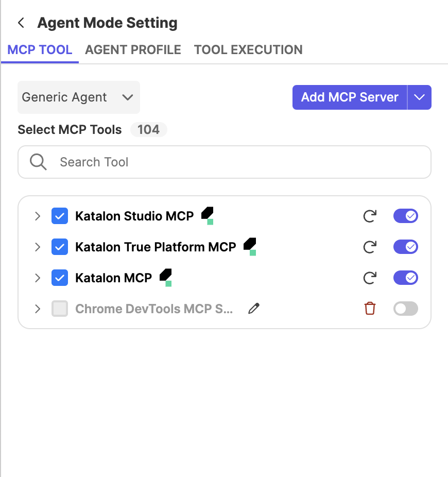Uncheck the Katalon Studio MCP checkbox

[x=59, y=216]
